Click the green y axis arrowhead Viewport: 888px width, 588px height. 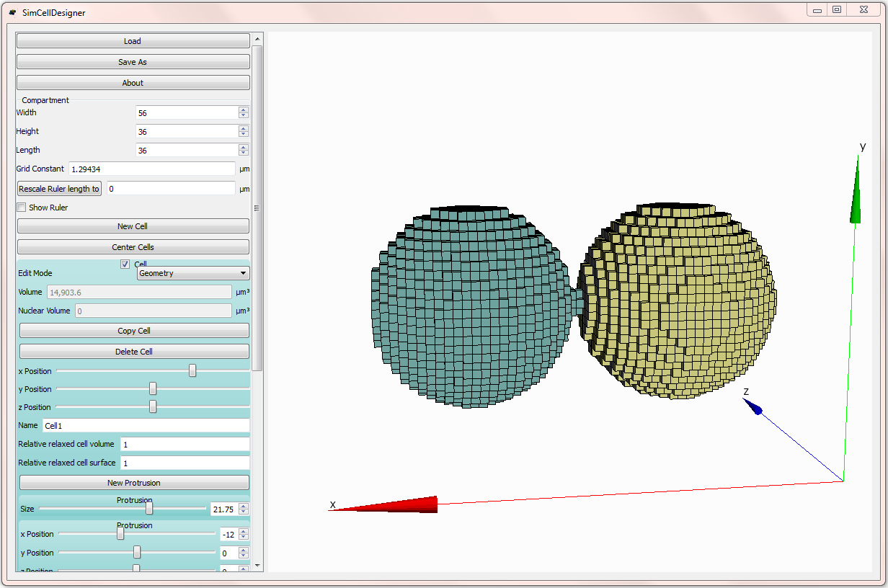856,189
